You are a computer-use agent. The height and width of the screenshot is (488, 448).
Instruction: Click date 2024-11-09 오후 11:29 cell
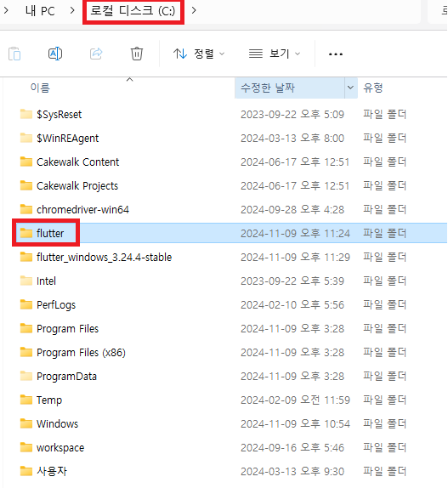click(x=295, y=257)
